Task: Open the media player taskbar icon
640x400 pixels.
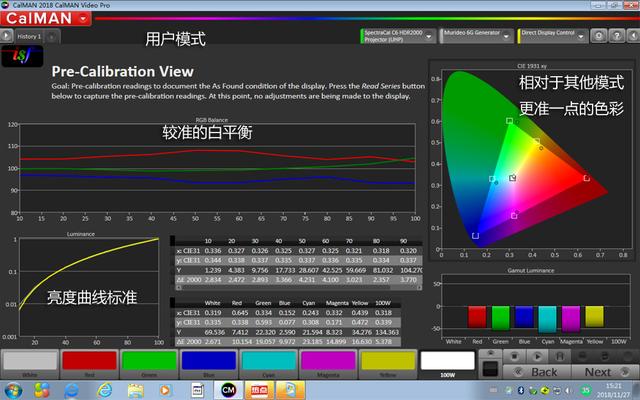Action: [165, 390]
